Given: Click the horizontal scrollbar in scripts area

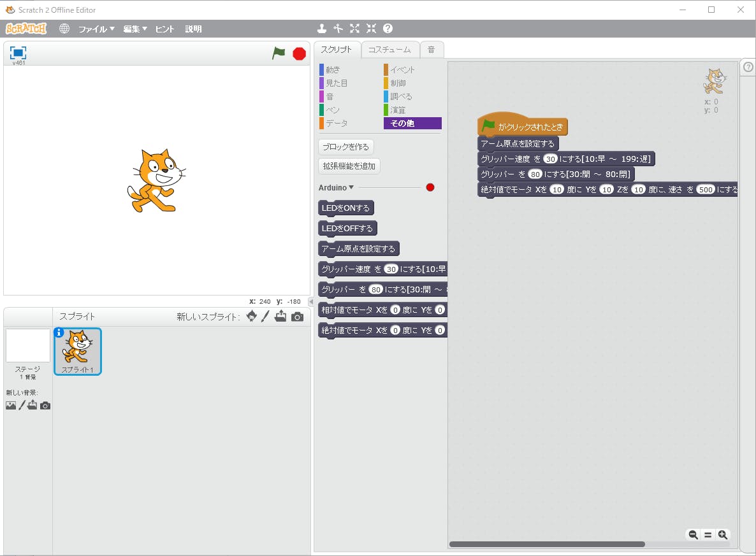Looking at the screenshot, I should (x=547, y=545).
